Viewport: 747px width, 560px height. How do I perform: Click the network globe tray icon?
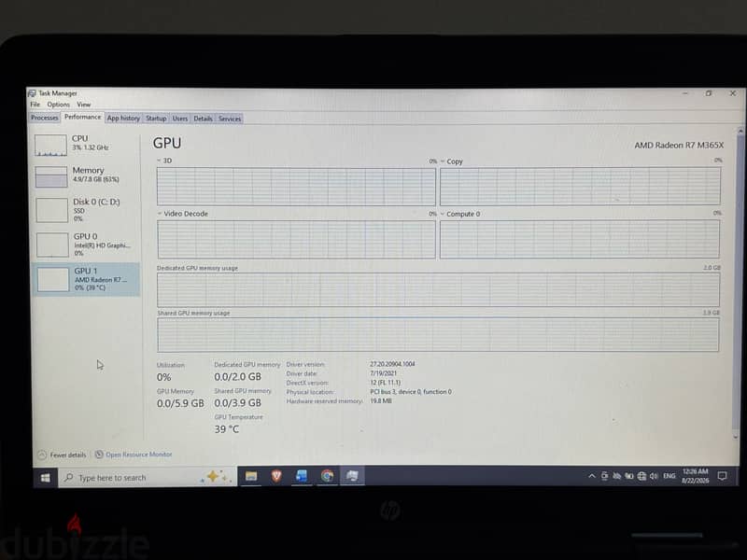[x=641, y=476]
